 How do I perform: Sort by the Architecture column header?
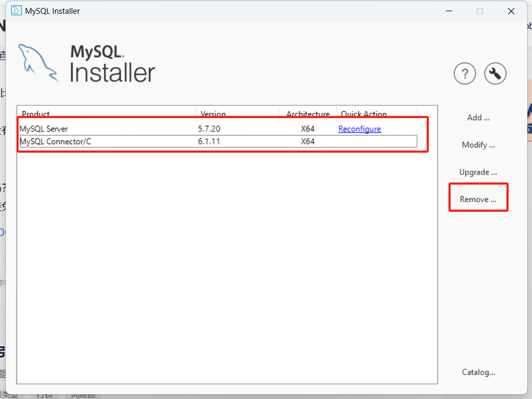[307, 114]
